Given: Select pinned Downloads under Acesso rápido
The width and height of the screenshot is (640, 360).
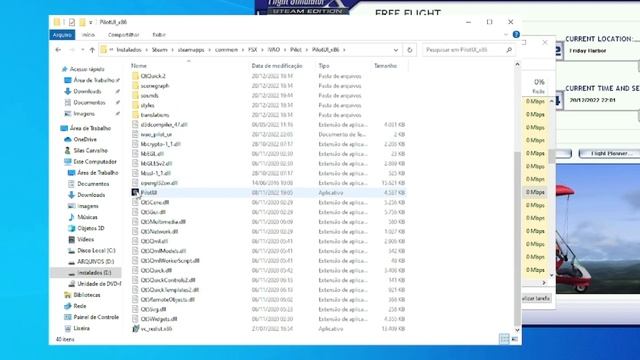Looking at the screenshot, I should [87, 91].
